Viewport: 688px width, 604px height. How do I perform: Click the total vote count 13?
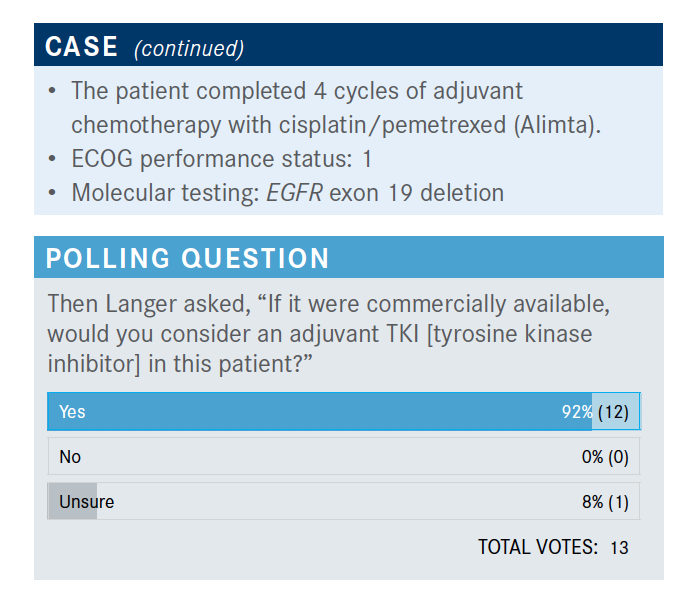(x=619, y=548)
